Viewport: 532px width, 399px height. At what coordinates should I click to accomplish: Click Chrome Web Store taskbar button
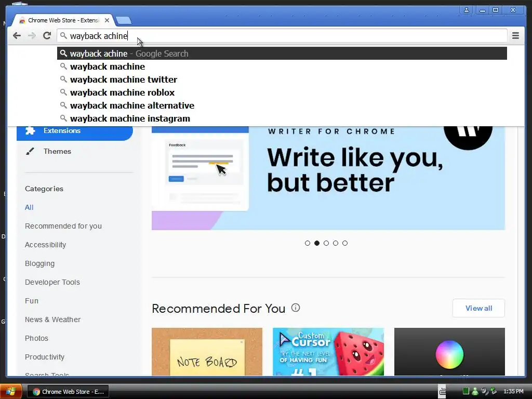[x=68, y=392]
